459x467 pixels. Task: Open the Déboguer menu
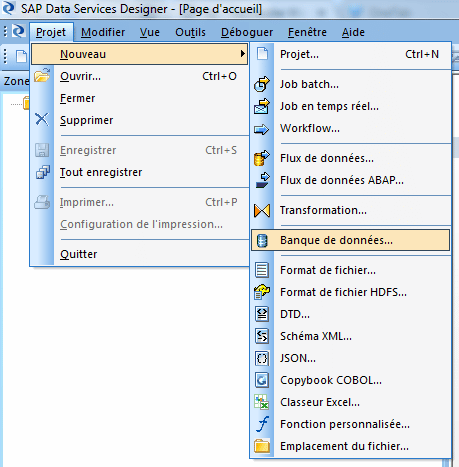click(247, 32)
